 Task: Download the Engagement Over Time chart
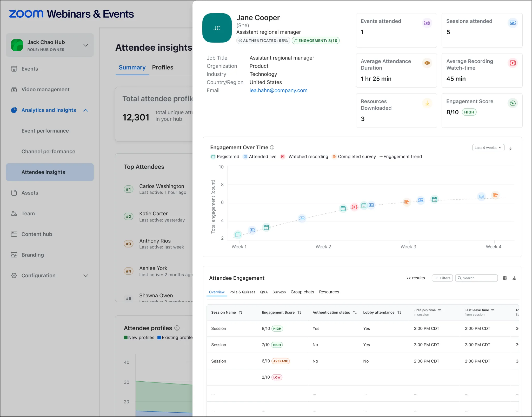pos(510,148)
